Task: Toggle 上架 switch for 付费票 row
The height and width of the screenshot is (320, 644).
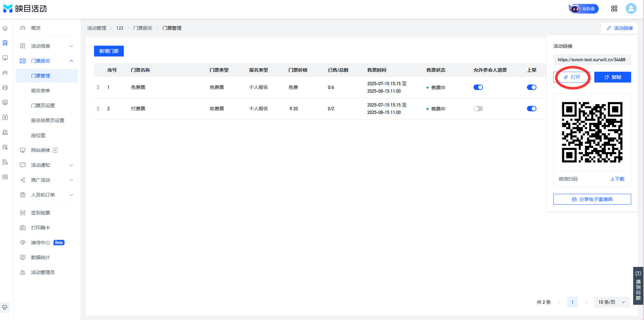Action: [x=531, y=109]
